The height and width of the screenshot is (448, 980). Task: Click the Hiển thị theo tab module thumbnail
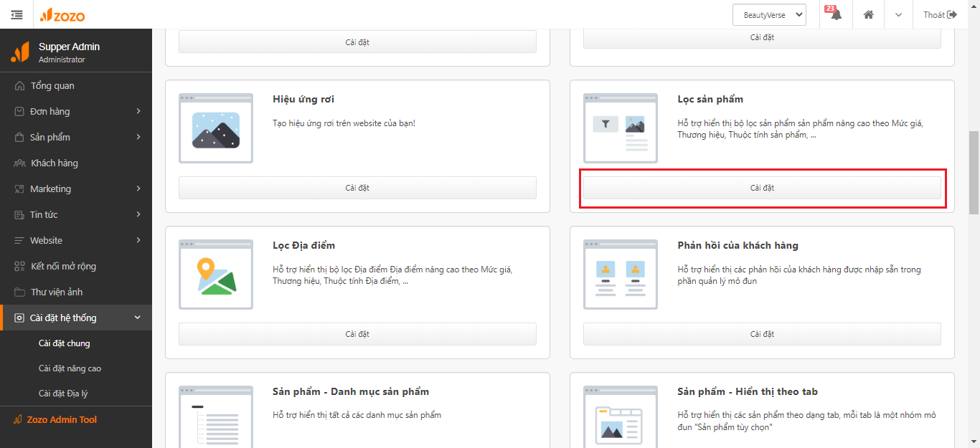[621, 416]
